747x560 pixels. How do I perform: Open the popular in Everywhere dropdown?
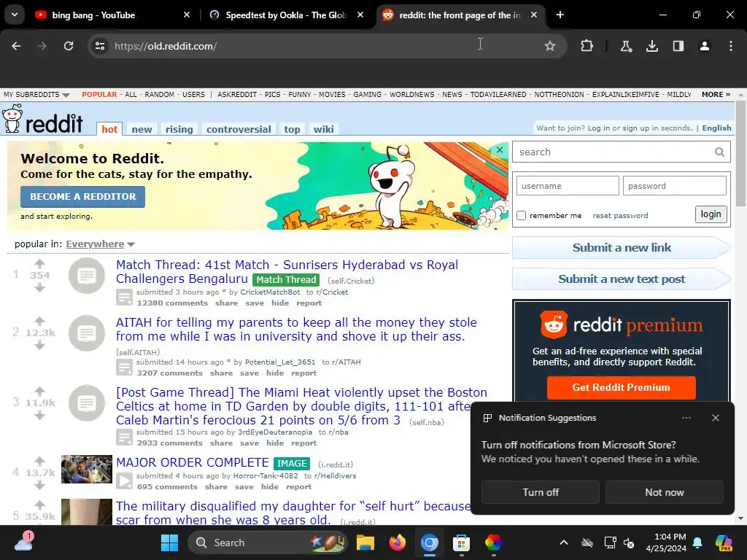pos(101,244)
